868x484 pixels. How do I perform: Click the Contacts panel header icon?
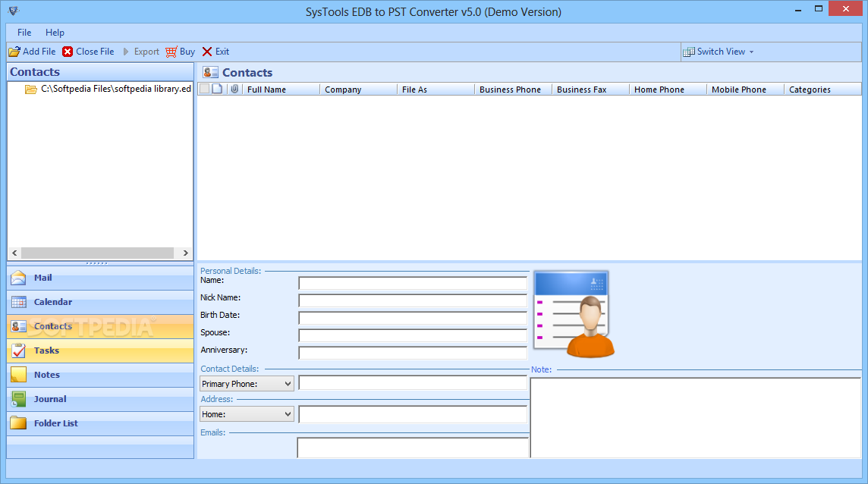pos(210,72)
